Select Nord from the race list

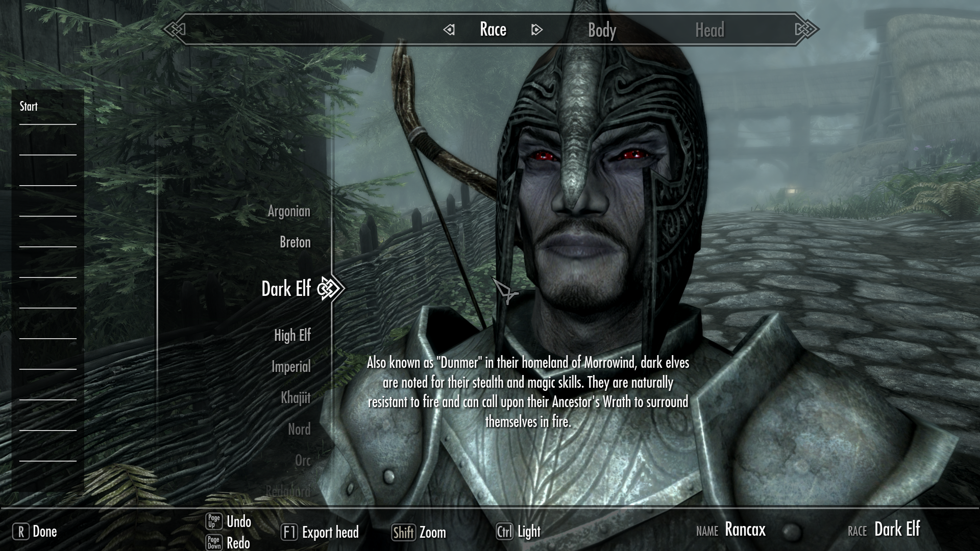(299, 429)
